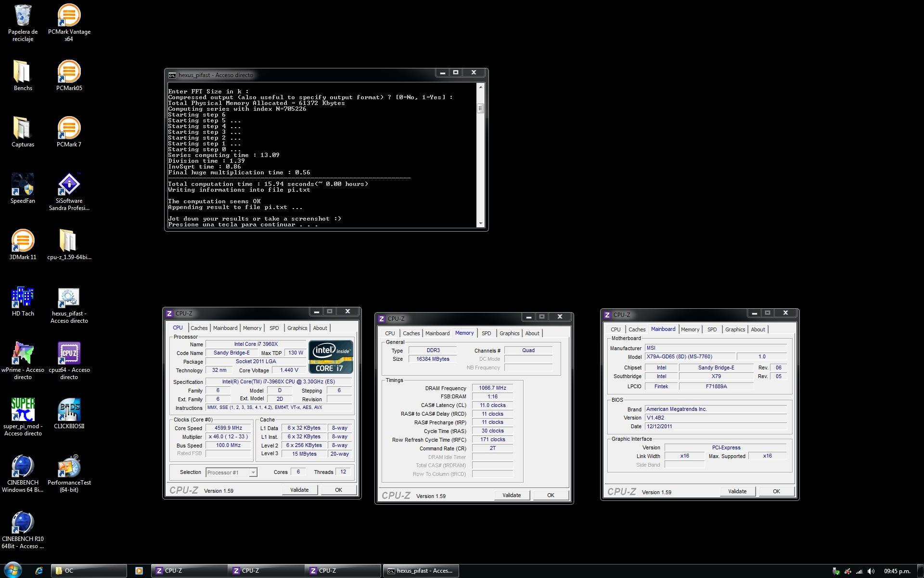This screenshot has width=924, height=578.
Task: Click Memory Size value 16384 MBytes
Action: point(434,359)
